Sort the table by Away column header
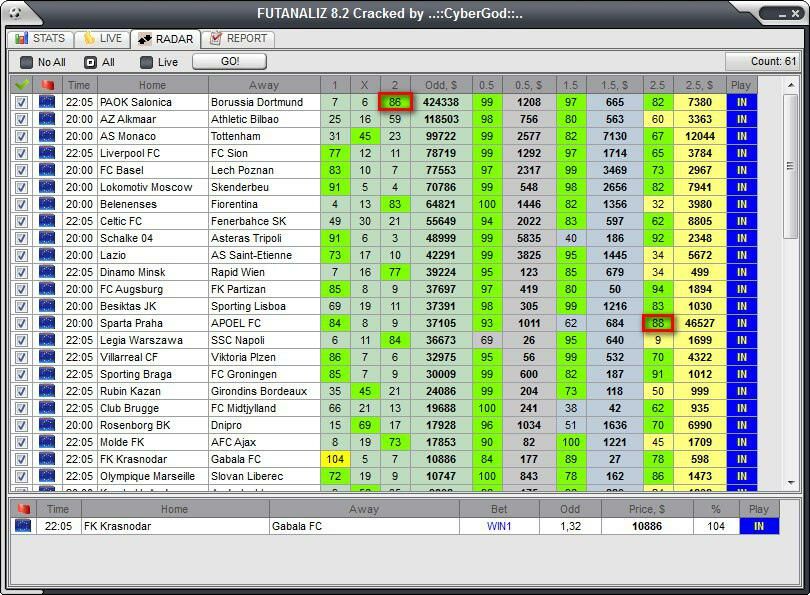 (x=264, y=85)
